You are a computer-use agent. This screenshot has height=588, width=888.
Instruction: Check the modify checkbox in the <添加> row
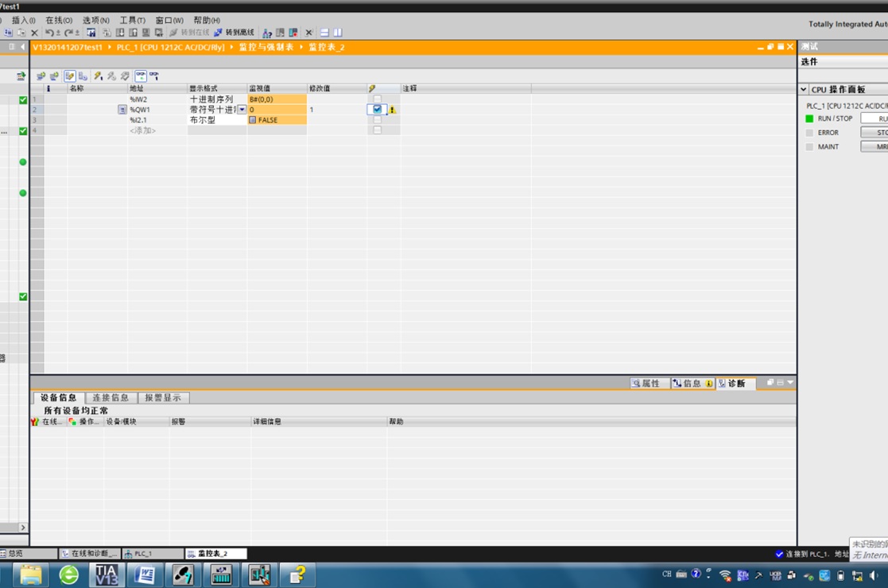coord(378,130)
